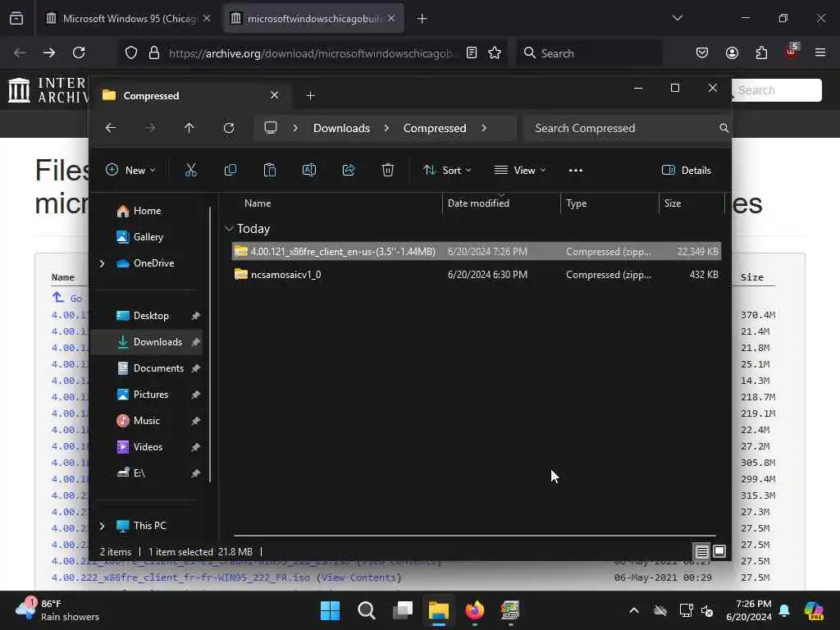Open Firefox list all tabs dropdown
The width and height of the screenshot is (840, 630).
(x=677, y=18)
